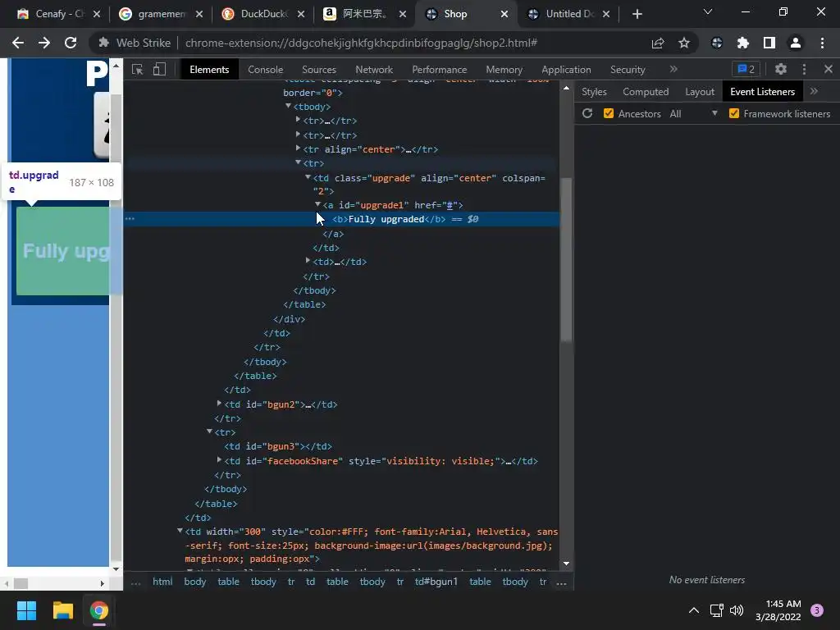This screenshot has width=840, height=630.
Task: Switch to the Console panel
Action: click(265, 70)
